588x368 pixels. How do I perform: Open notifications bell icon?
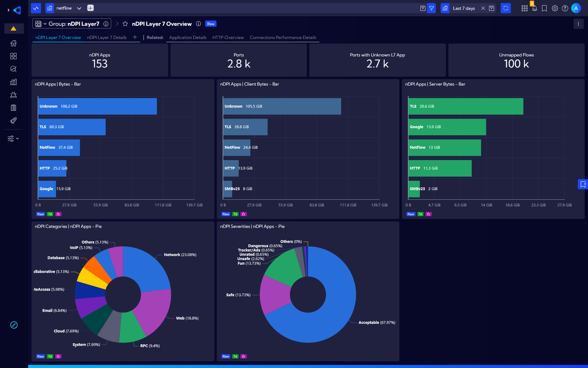[534, 8]
